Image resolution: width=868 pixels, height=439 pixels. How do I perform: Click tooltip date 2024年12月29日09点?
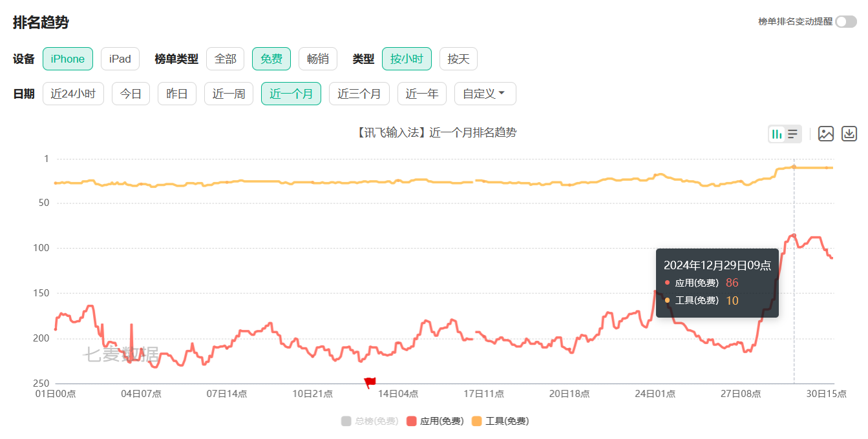[717, 265]
